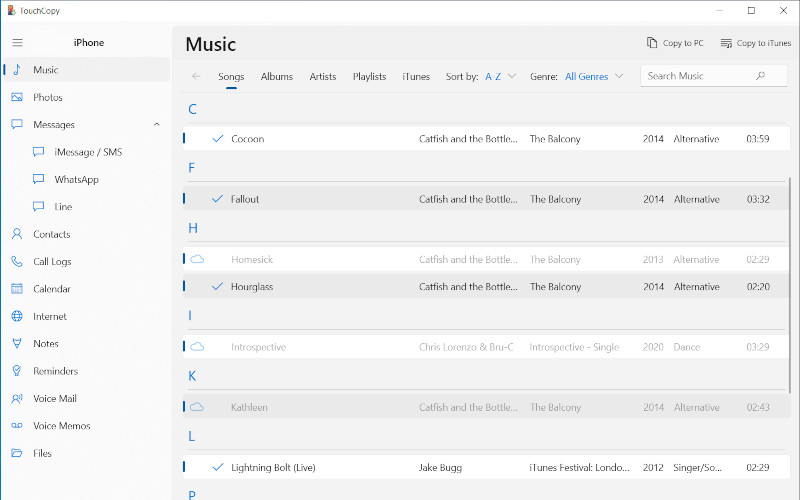800x500 pixels.
Task: Click the Notes icon
Action: click(x=17, y=343)
